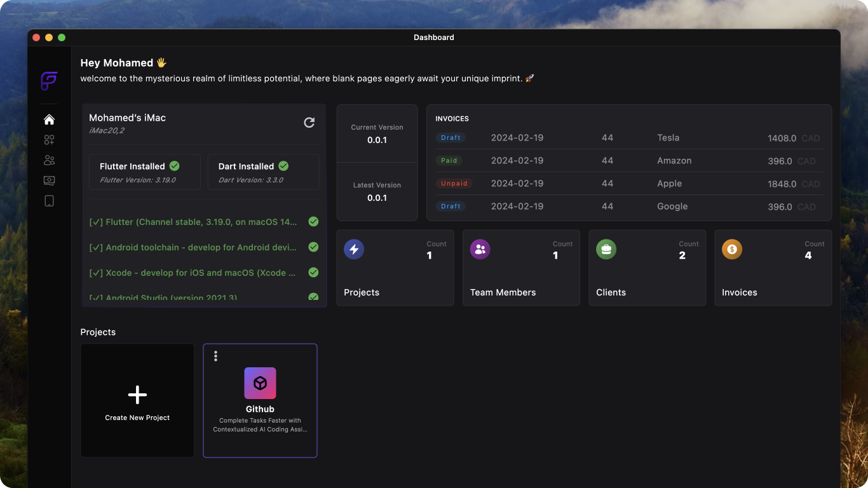Open the team members sidebar icon
The height and width of the screenshot is (488, 868).
pos(49,160)
